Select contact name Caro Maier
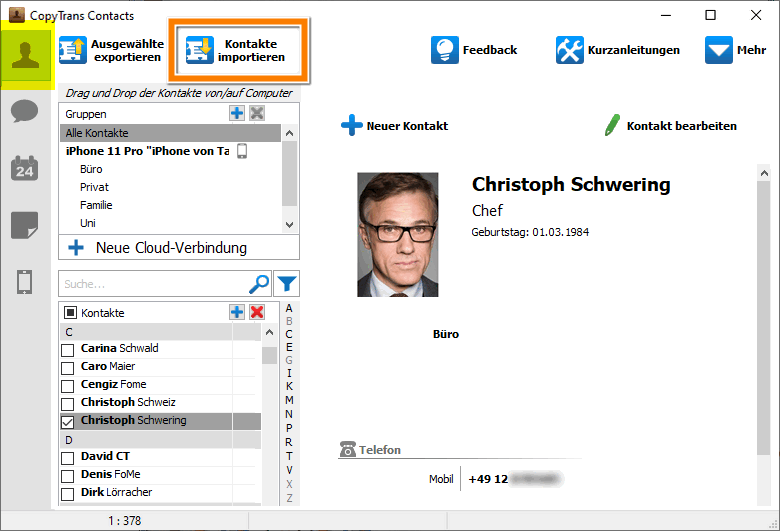This screenshot has width=780, height=531. click(108, 366)
